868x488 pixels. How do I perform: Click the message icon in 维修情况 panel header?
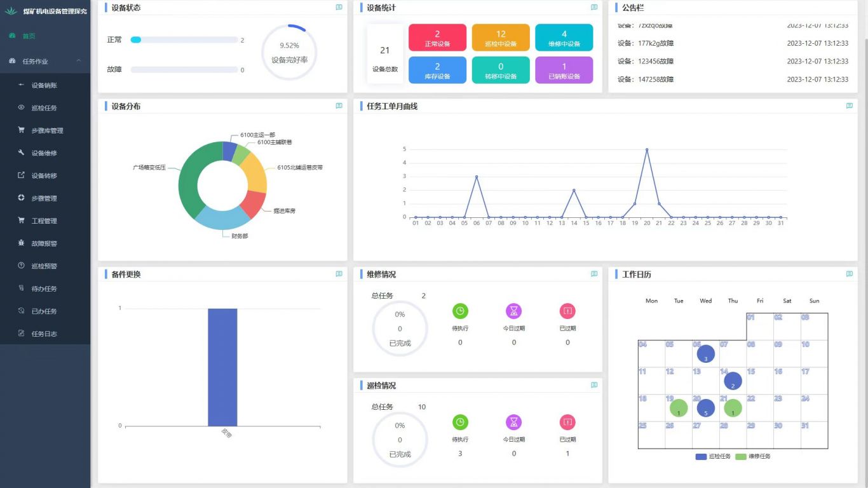(x=594, y=274)
